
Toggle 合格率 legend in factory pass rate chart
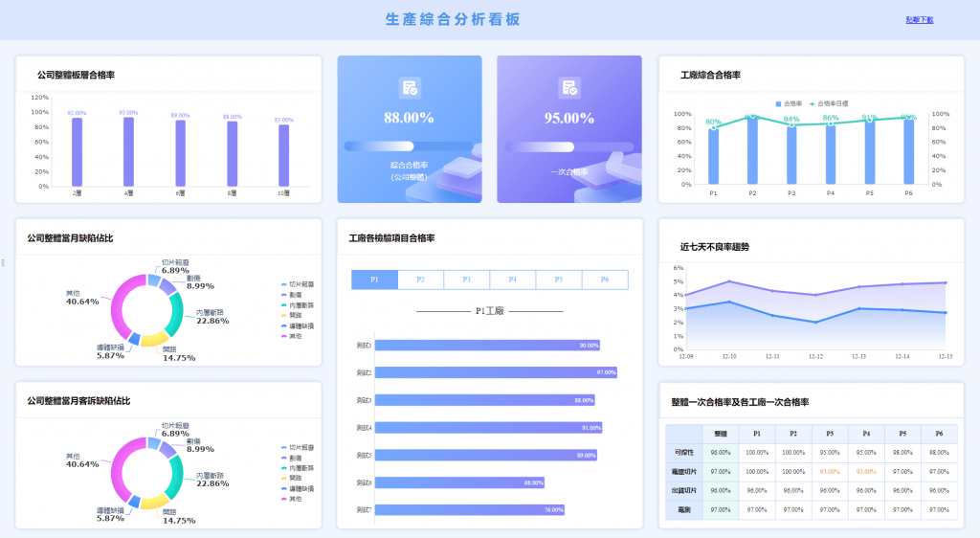coord(789,103)
